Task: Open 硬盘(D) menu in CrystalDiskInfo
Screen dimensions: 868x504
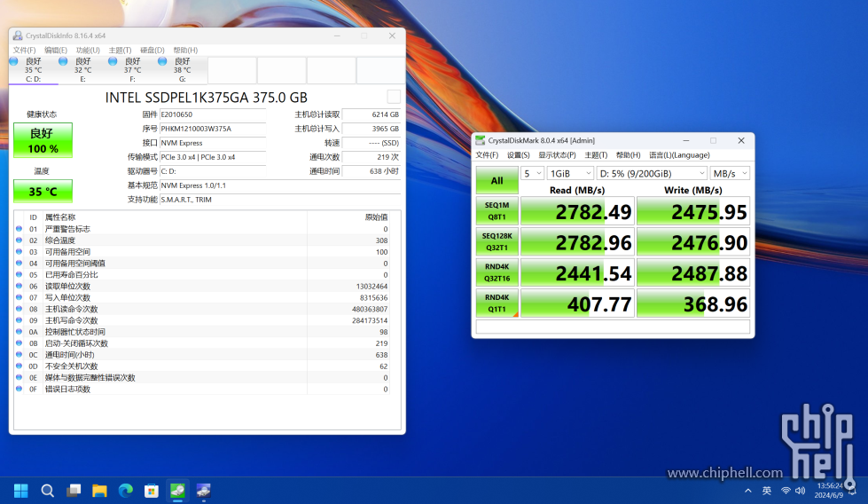Action: point(152,50)
